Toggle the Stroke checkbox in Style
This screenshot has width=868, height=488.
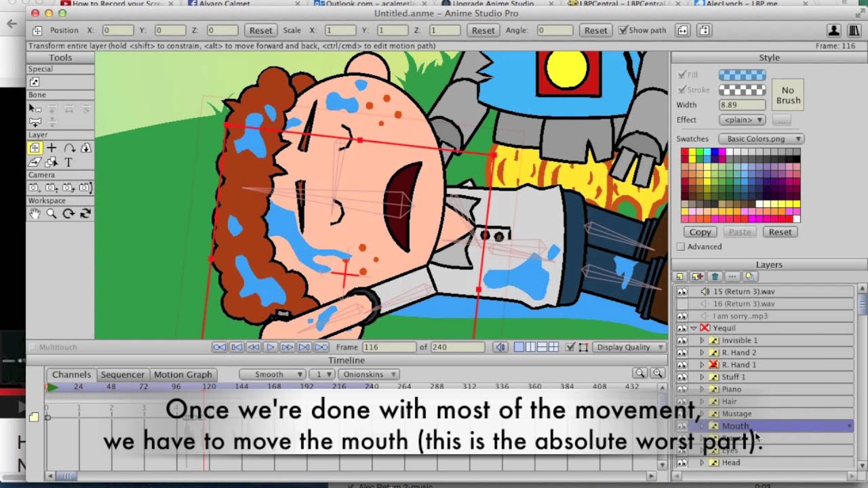tap(682, 89)
